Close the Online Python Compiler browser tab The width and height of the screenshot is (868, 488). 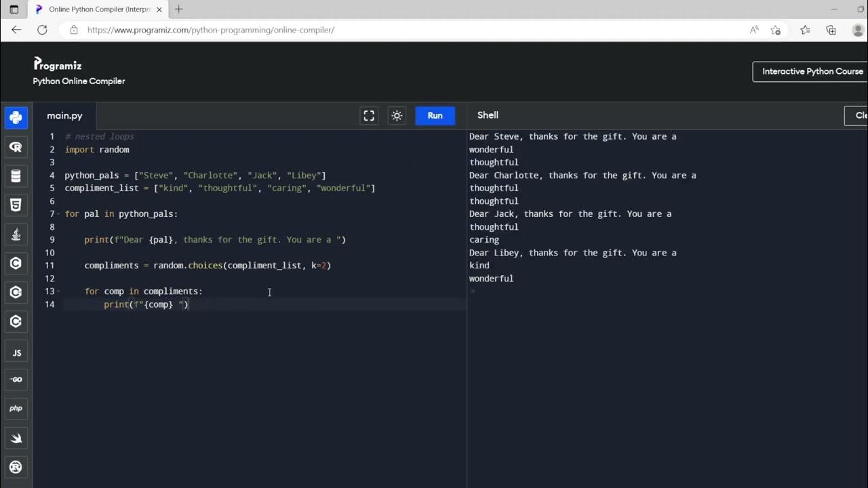click(x=159, y=9)
